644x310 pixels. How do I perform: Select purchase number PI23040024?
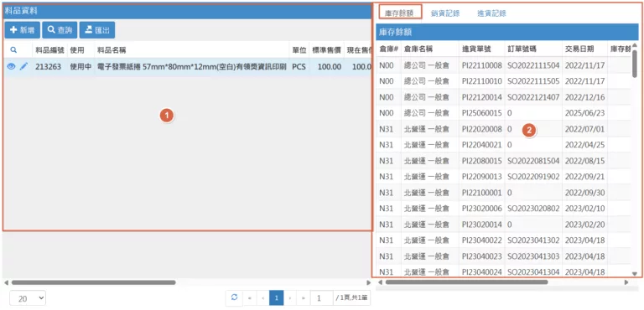(482, 272)
